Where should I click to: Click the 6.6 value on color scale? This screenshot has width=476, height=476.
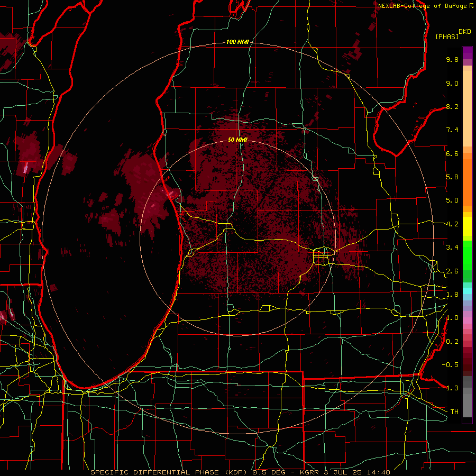(x=452, y=153)
